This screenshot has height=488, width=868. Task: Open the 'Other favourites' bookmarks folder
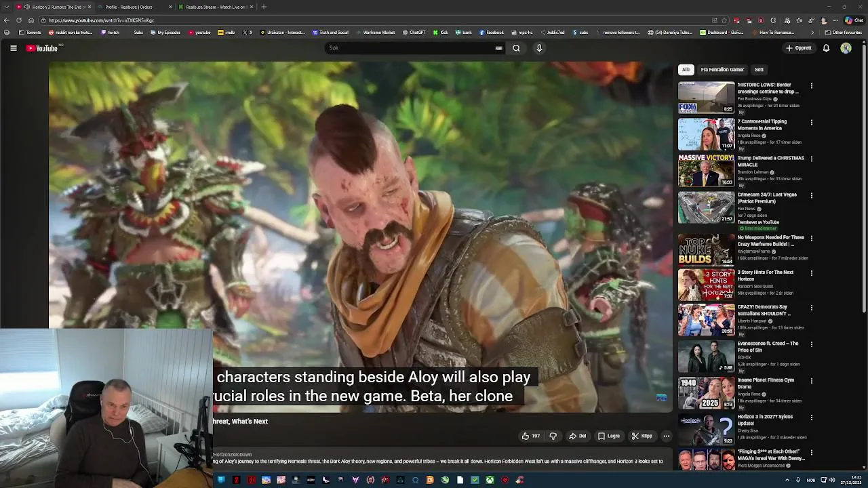[x=844, y=33]
